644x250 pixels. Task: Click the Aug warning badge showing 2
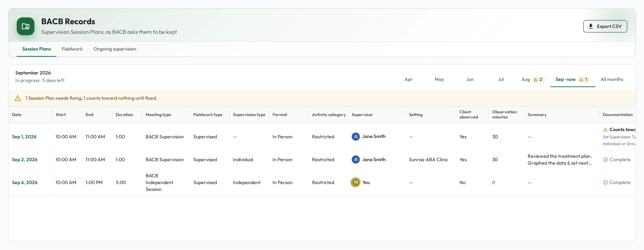[x=538, y=80]
